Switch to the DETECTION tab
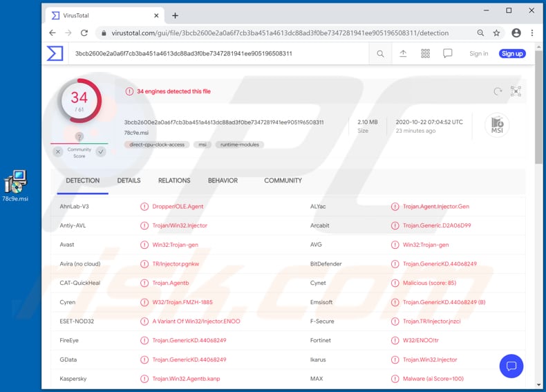Screen dimensions: 546x392 pos(83,180)
